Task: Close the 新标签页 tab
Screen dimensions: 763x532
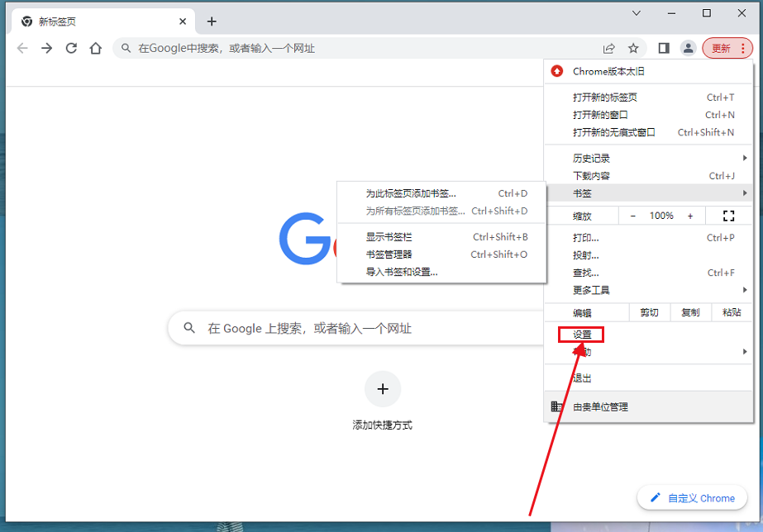Action: pos(183,21)
